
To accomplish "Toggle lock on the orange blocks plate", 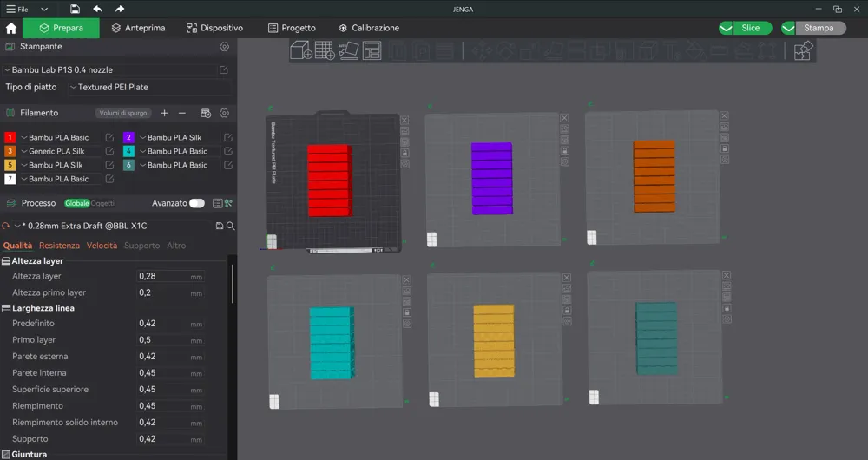I will [x=724, y=148].
